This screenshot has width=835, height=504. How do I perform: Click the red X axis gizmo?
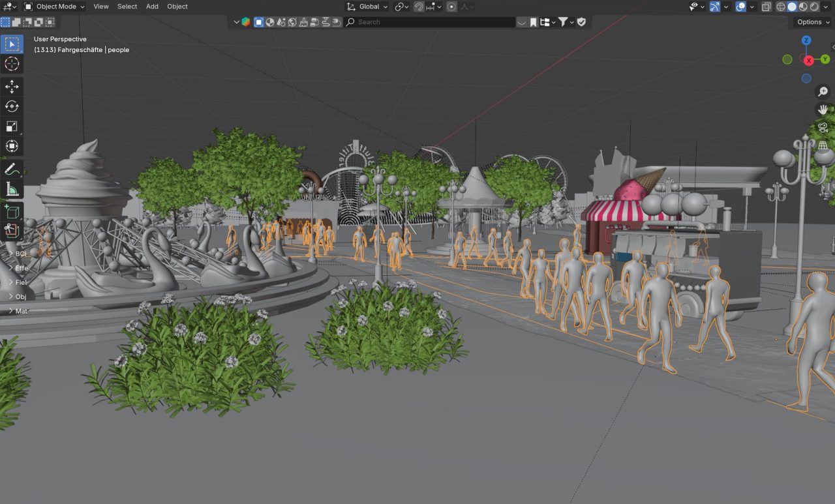tap(809, 60)
